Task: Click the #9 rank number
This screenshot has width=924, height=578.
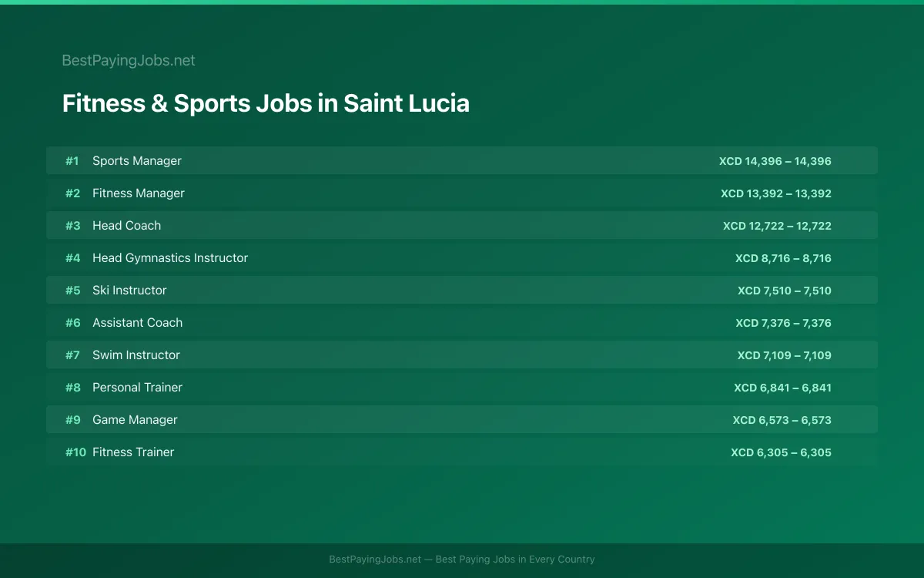Action: (72, 420)
